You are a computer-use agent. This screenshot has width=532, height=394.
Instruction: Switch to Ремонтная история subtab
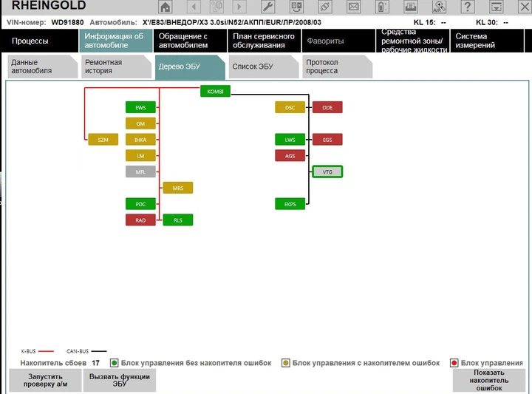point(117,67)
